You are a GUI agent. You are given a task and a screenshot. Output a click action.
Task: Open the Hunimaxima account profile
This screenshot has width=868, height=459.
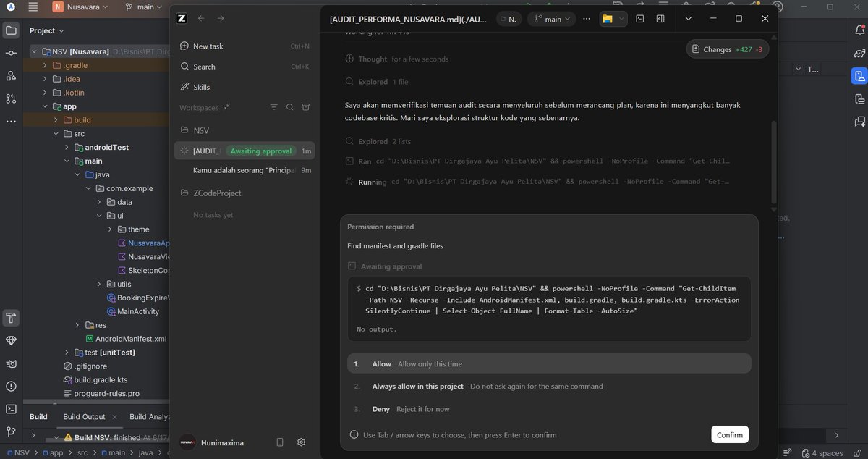click(x=213, y=442)
